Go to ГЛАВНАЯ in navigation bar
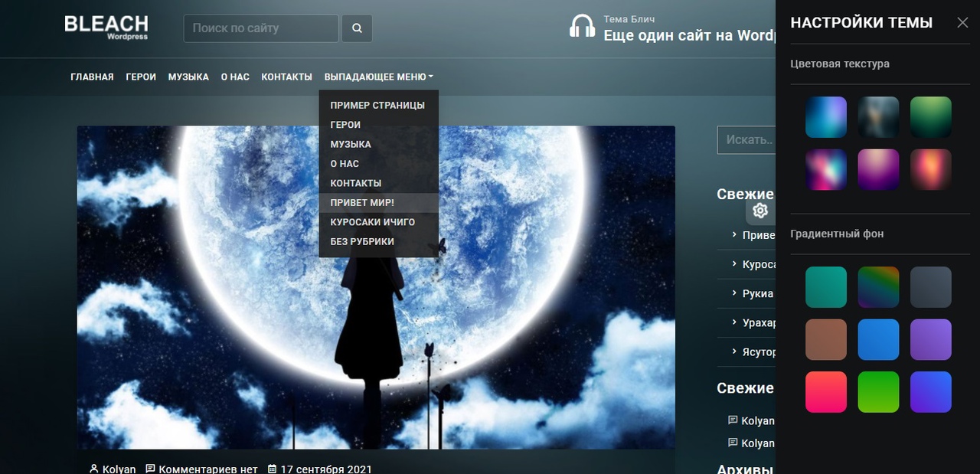The width and height of the screenshot is (980, 474). pos(92,77)
